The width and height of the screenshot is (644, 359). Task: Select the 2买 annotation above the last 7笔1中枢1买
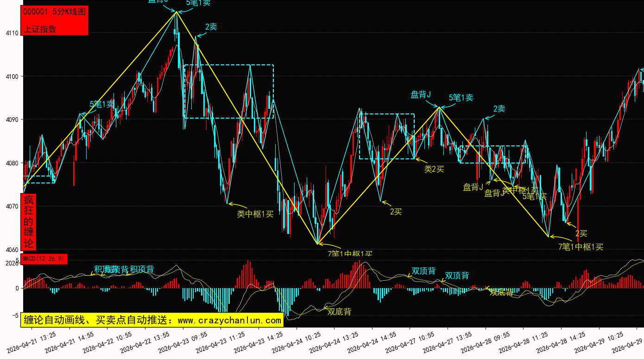pos(581,233)
